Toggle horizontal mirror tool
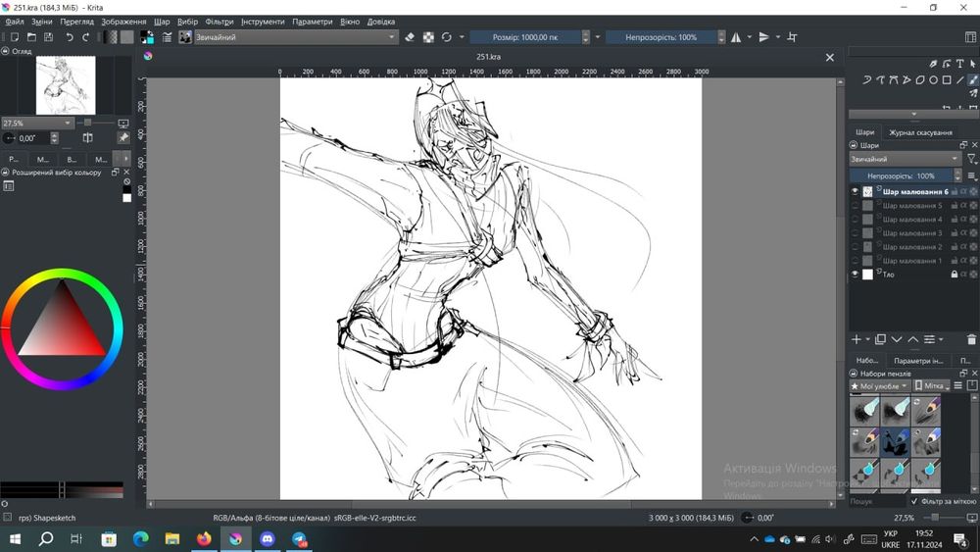Viewport: 980px width, 552px height. [736, 37]
